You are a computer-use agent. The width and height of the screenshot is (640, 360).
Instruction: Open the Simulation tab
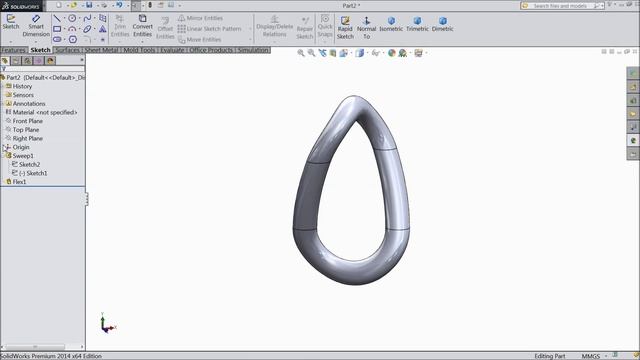[253, 50]
